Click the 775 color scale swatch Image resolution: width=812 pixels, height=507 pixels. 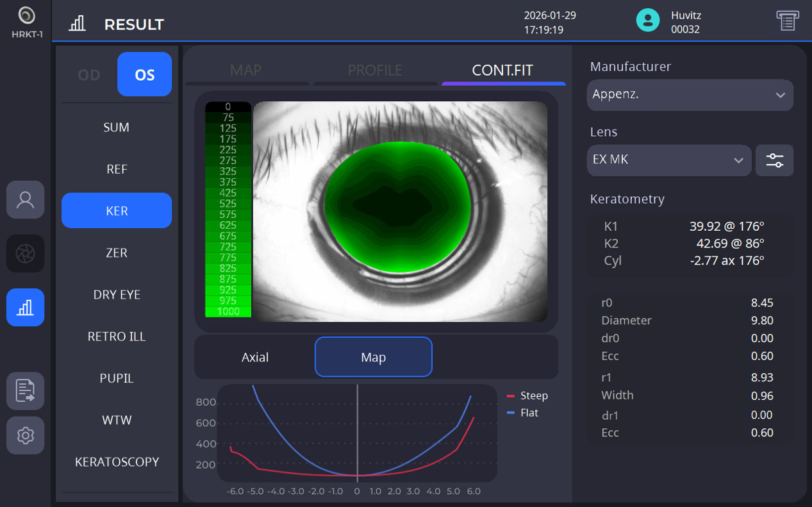(228, 258)
